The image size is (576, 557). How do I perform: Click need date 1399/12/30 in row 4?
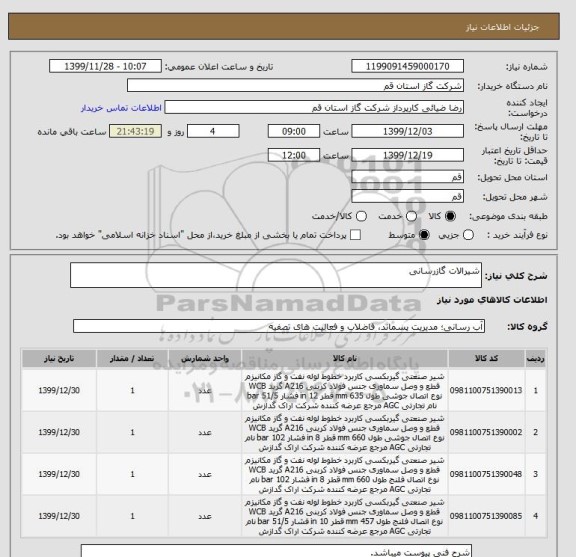pos(59,516)
